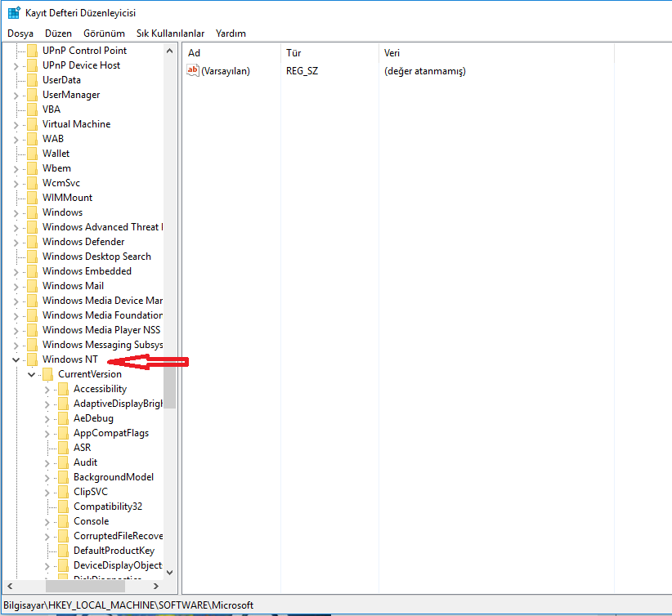Select the Windows Media Foundation key
Image resolution: width=672 pixels, height=616 pixels.
(x=102, y=315)
